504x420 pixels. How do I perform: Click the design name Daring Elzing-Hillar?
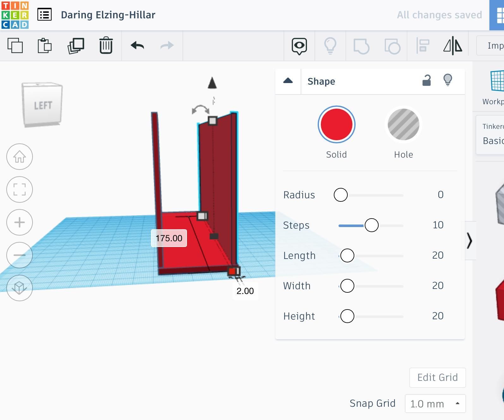tap(108, 15)
